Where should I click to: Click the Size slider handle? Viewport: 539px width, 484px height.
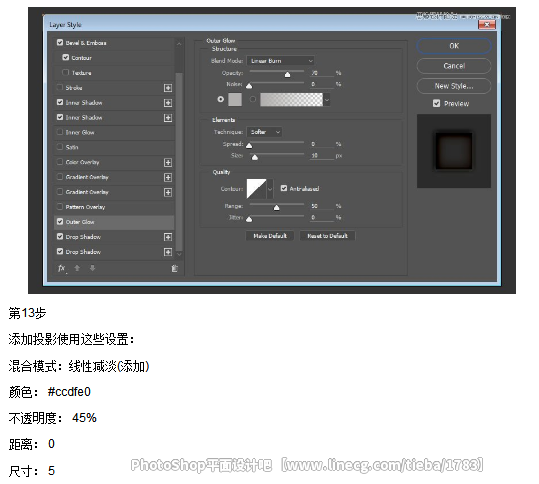click(x=255, y=157)
